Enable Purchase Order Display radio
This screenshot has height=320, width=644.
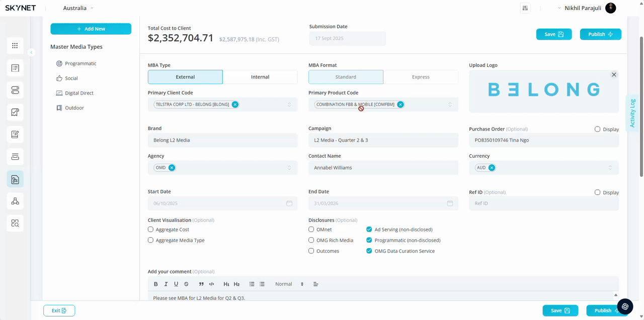pos(598,129)
